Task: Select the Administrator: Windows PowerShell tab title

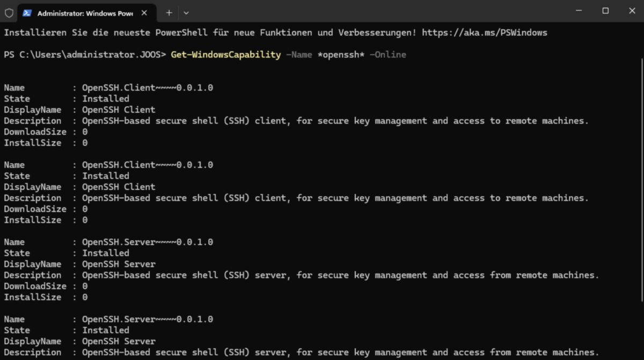Action: (85, 13)
